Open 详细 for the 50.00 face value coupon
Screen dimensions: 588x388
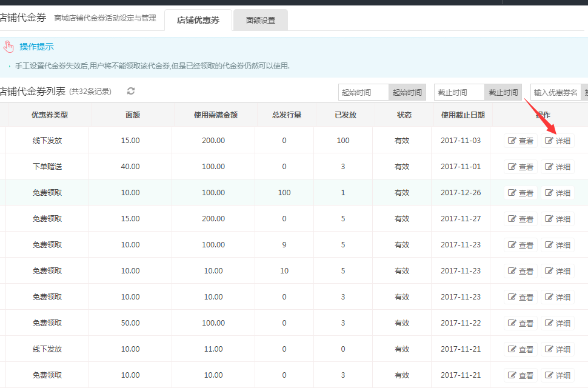557,323
